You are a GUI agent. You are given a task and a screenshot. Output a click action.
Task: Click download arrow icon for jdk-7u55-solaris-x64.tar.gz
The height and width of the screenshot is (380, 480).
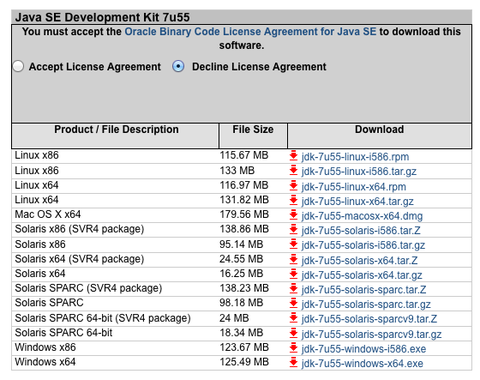(x=293, y=274)
